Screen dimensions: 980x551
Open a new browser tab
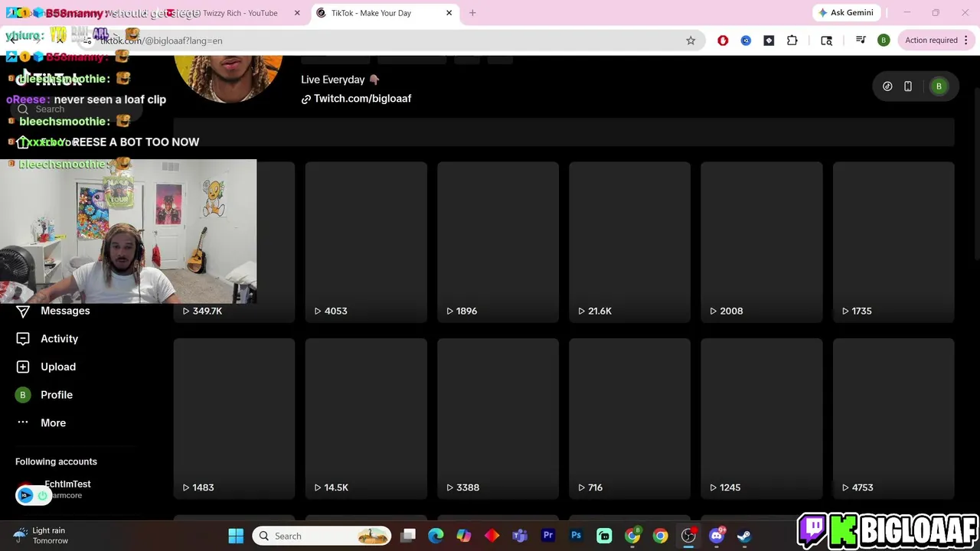[472, 13]
